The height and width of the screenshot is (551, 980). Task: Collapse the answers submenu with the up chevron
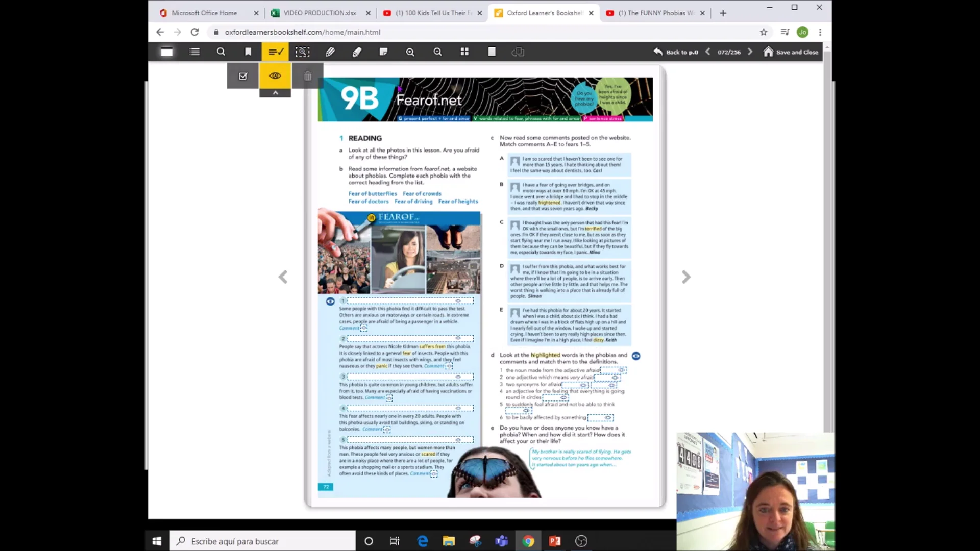point(275,93)
